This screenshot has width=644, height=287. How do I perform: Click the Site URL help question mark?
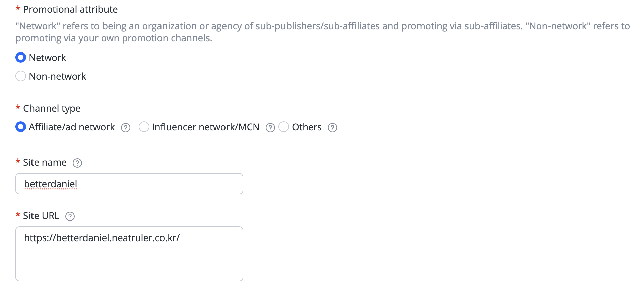tap(70, 216)
